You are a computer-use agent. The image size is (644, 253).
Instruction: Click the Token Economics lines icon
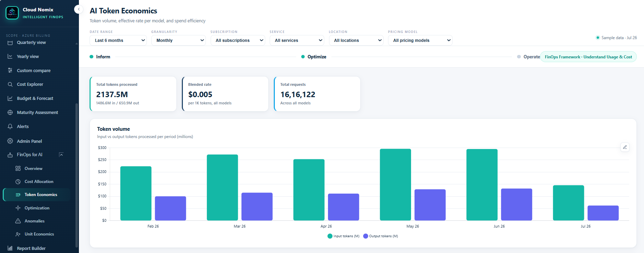click(18, 195)
